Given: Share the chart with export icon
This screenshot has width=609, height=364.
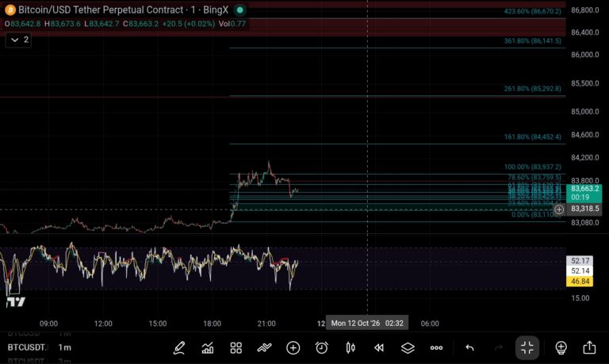Looking at the screenshot, I should click(x=589, y=347).
